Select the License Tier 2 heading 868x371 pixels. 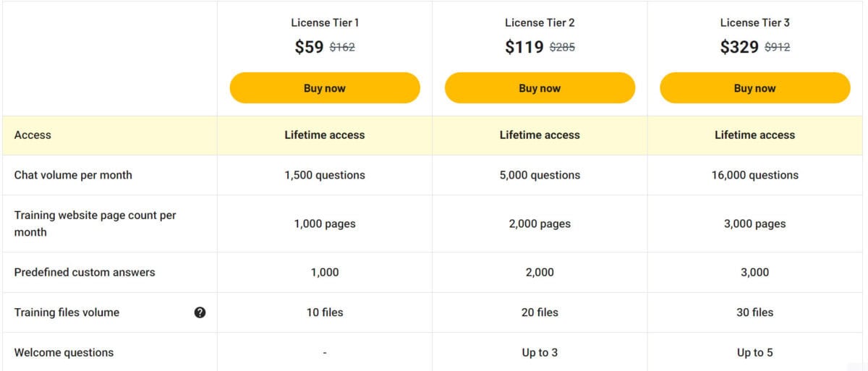pos(540,22)
